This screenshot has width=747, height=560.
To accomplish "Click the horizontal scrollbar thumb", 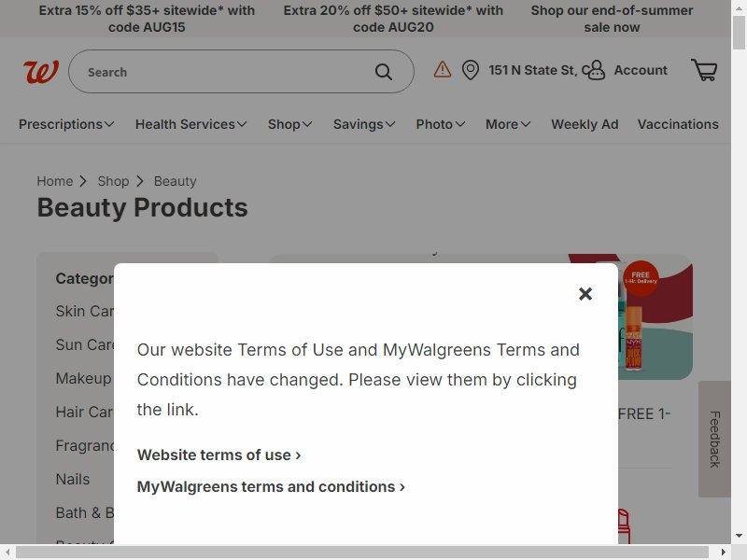I will (x=362, y=552).
